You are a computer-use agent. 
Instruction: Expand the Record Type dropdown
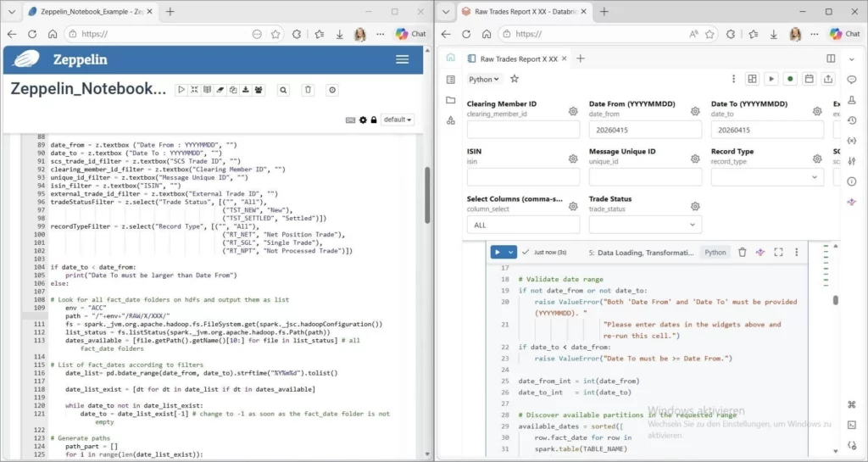coord(767,177)
